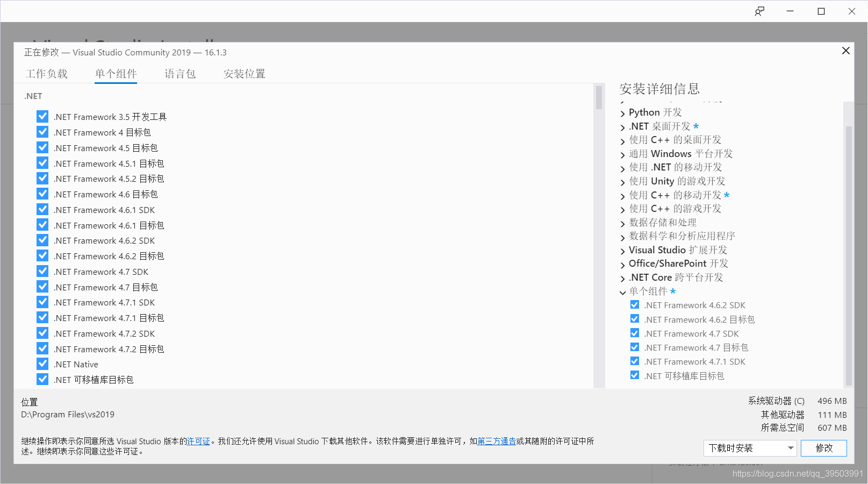
Task: Expand .NET 桌面开发 details
Action: click(x=623, y=127)
